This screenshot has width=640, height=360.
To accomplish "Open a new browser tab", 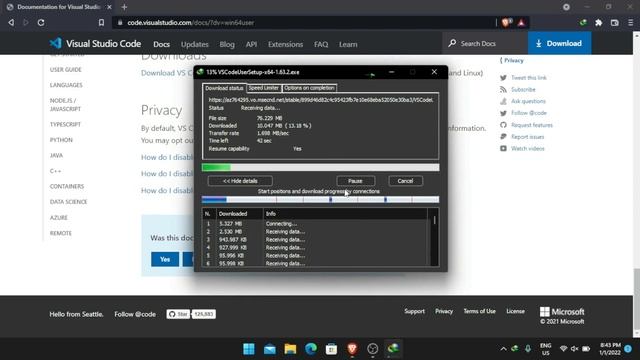I will coord(124,7).
